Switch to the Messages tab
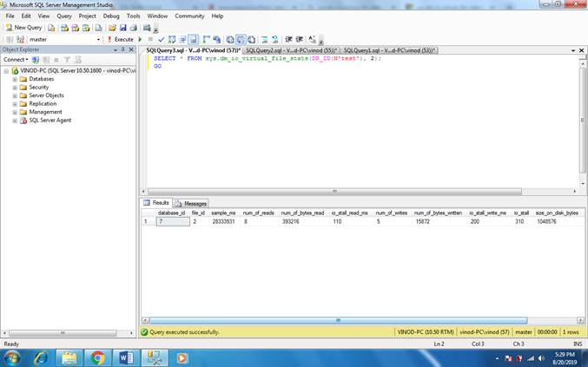 click(191, 203)
